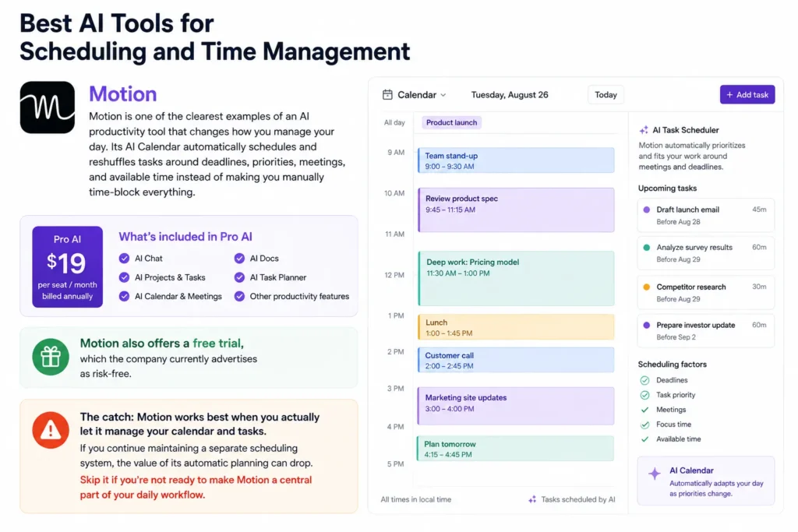Viewport: 798px width, 532px height.
Task: Click the 30m duration of Competitor research
Action: (x=759, y=287)
